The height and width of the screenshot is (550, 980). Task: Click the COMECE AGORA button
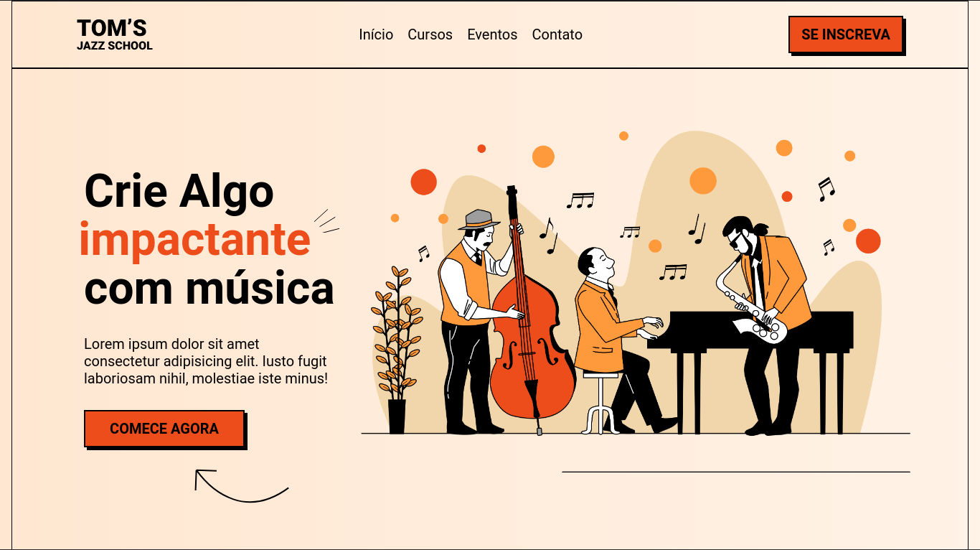[x=164, y=429]
